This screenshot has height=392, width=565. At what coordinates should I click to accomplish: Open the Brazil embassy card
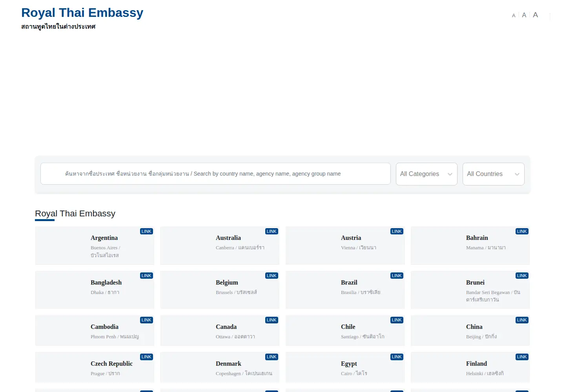[x=345, y=290]
